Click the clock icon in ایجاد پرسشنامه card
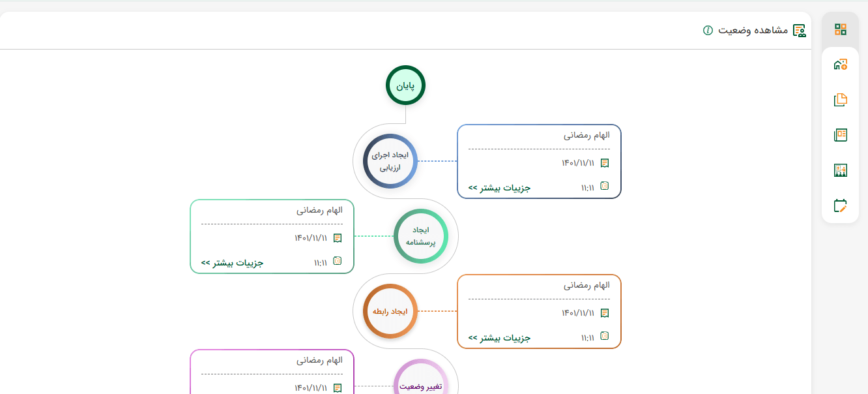The image size is (868, 394). pos(338,261)
